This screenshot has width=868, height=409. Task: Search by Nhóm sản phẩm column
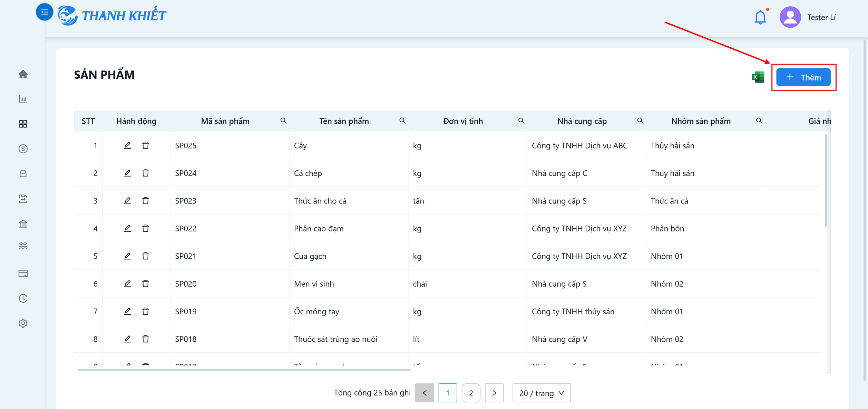point(759,121)
